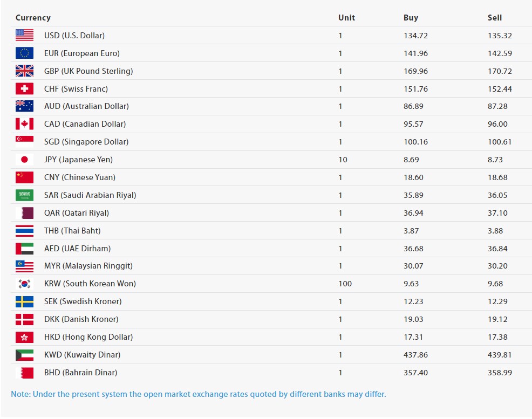Select the Canadian maple leaf flag
Screen dimensions: 532x419
pyautogui.click(x=24, y=124)
